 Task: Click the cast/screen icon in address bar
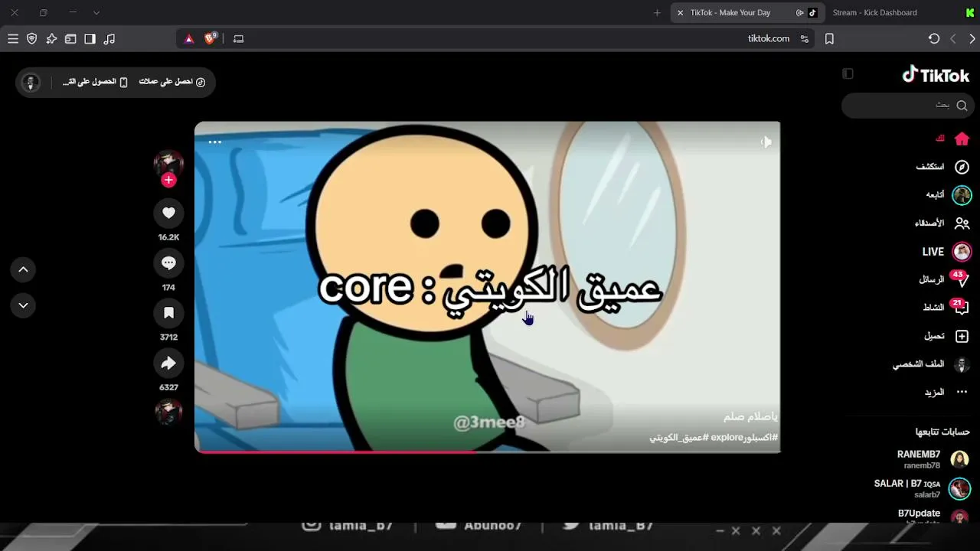pyautogui.click(x=238, y=39)
